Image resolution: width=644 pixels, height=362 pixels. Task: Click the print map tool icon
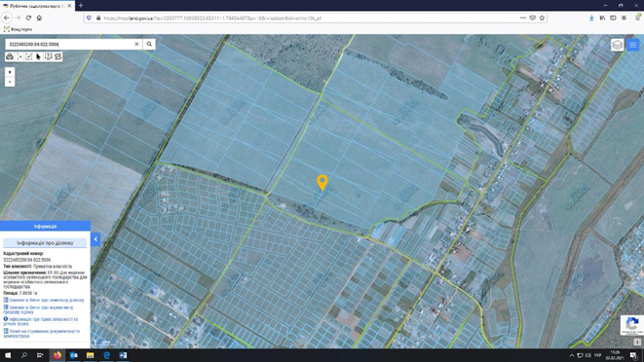[10, 56]
